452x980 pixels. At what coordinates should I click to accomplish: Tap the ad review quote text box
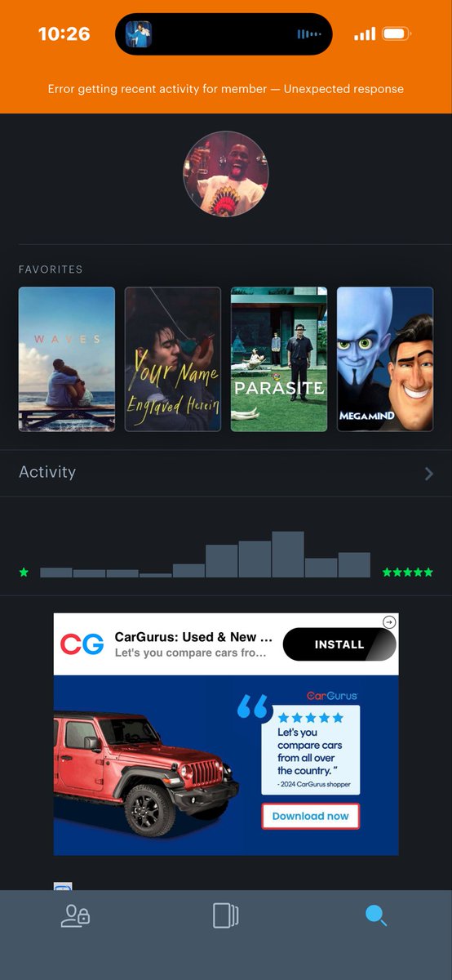(310, 750)
